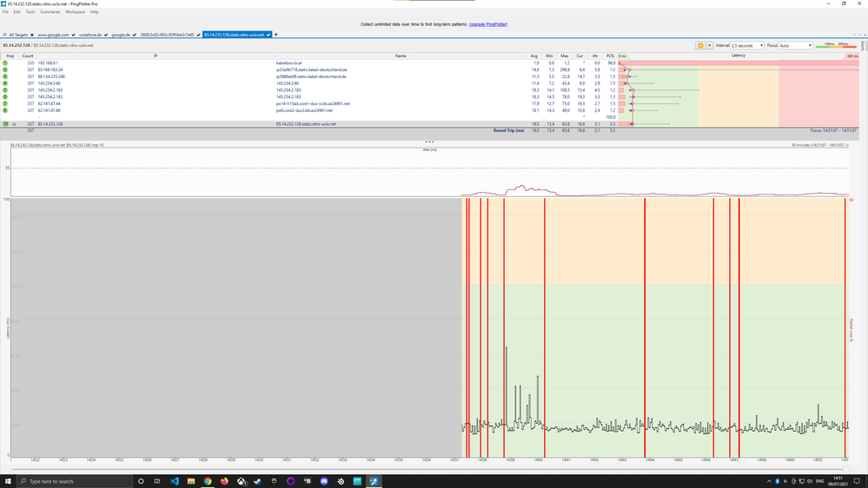Pause the trace with the orange button
This screenshot has height=488, width=868.
pyautogui.click(x=699, y=45)
